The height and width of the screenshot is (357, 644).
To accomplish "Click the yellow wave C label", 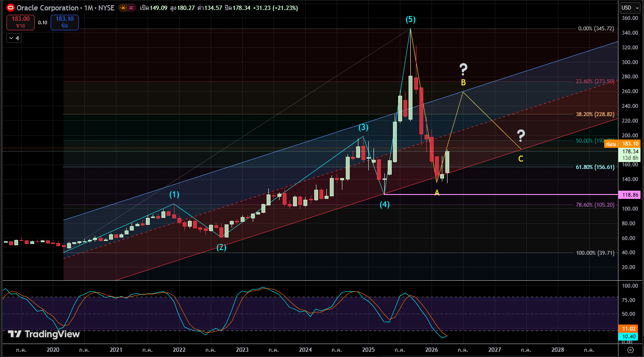I will point(521,159).
